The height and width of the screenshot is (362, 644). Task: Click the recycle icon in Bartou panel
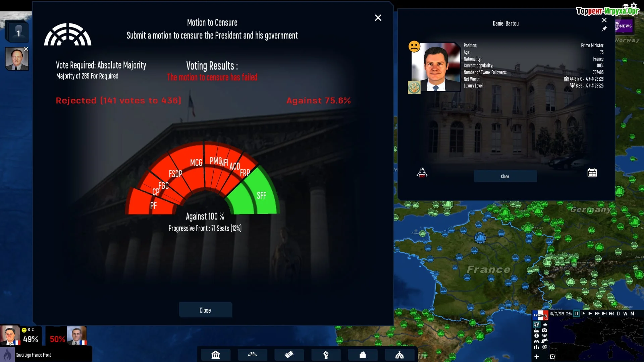pos(422,173)
